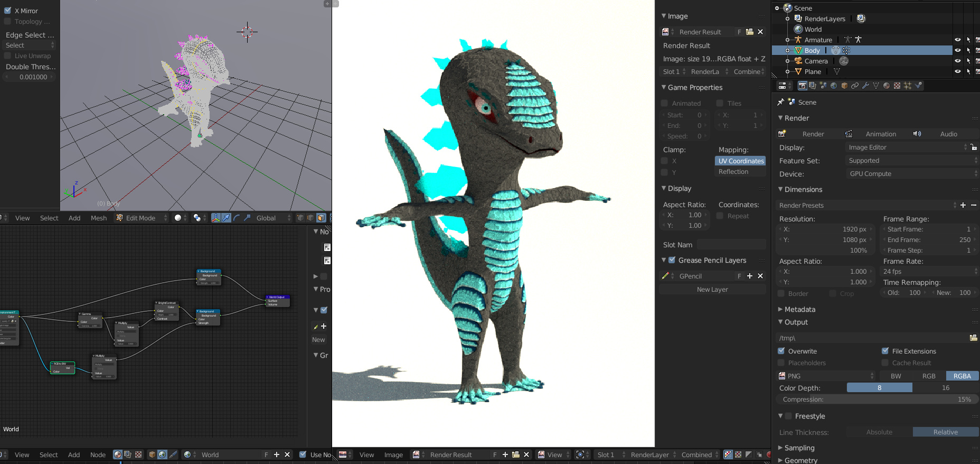This screenshot has width=980, height=464.
Task: Enable face select mode in 3D view
Action: [321, 218]
